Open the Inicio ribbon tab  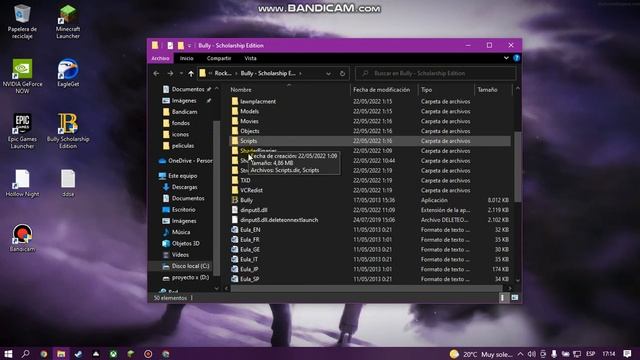[187, 58]
